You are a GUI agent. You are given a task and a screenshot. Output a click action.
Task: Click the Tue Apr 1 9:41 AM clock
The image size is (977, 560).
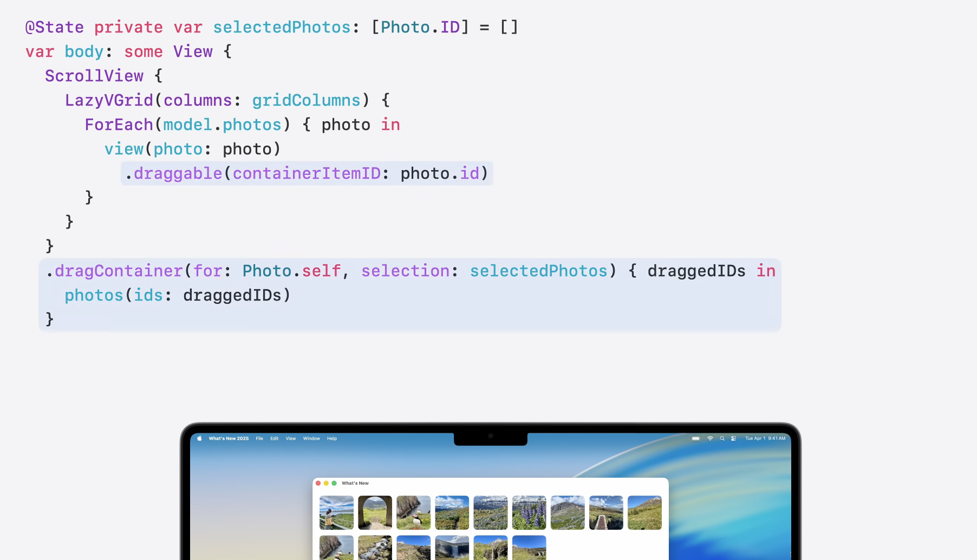pyautogui.click(x=765, y=439)
